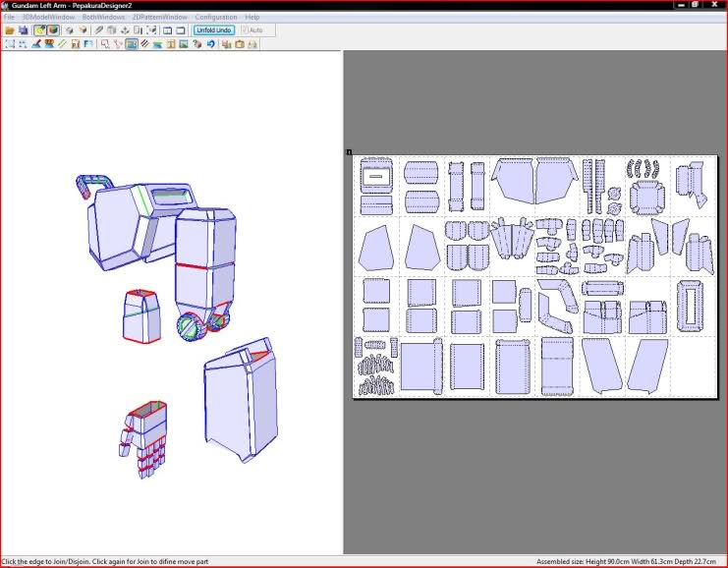Viewport: 728px width, 568px height.
Task: Open the 3DModelWindow menu
Action: pyautogui.click(x=49, y=18)
